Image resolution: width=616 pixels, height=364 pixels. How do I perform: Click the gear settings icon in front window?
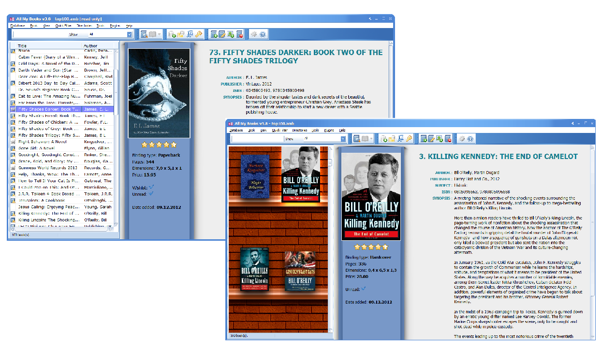click(x=462, y=139)
